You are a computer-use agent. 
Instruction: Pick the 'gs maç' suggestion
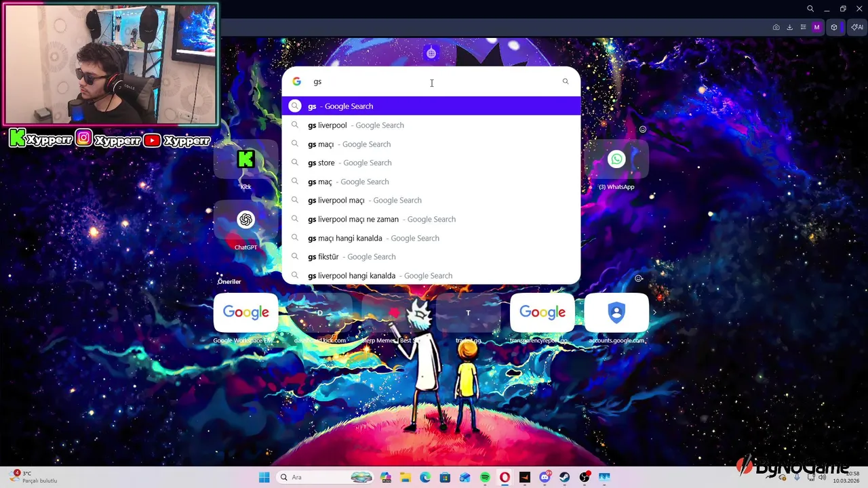coord(431,182)
